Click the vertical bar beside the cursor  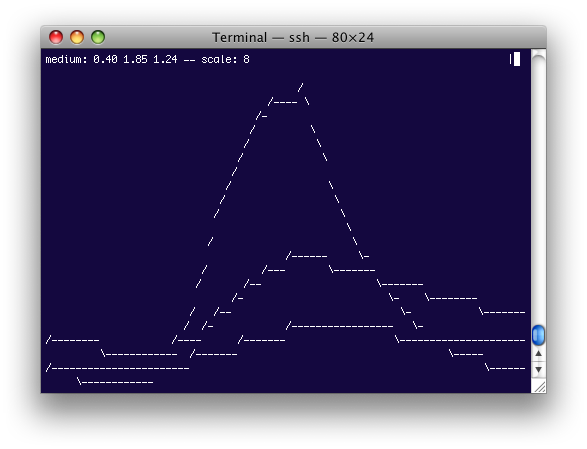pyautogui.click(x=510, y=59)
